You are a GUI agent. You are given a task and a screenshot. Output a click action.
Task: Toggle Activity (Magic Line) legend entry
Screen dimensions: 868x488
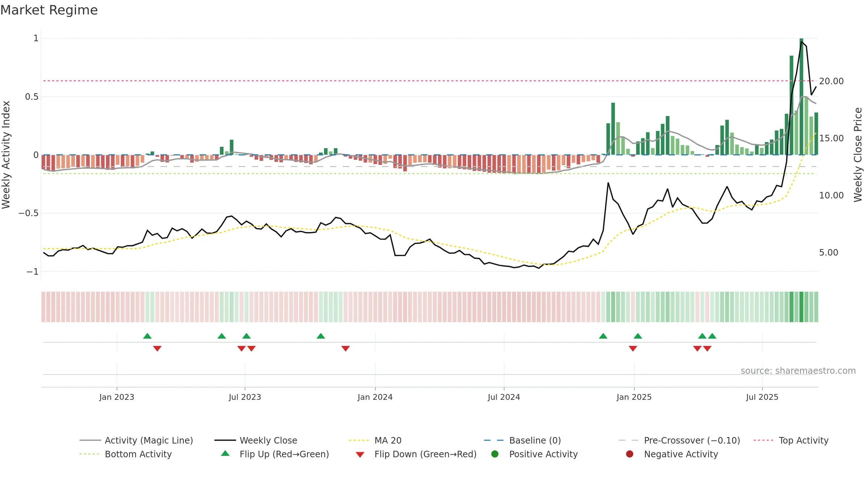(x=136, y=440)
